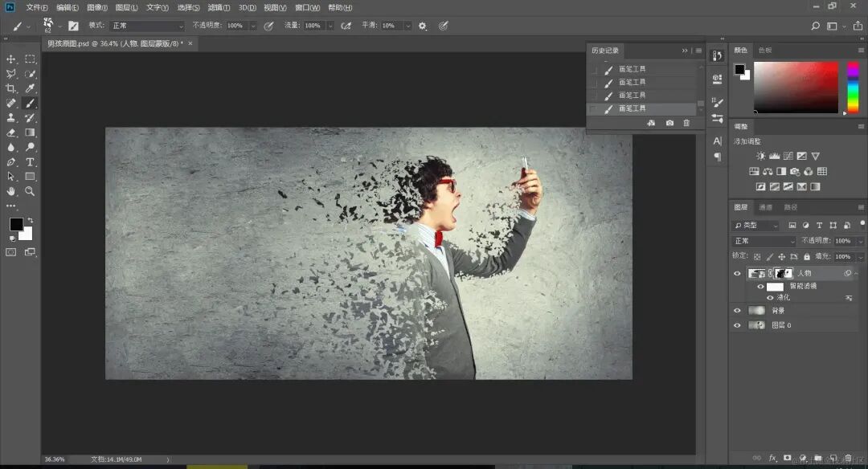Open the 窗口 menu
The width and height of the screenshot is (868, 469).
pos(307,8)
